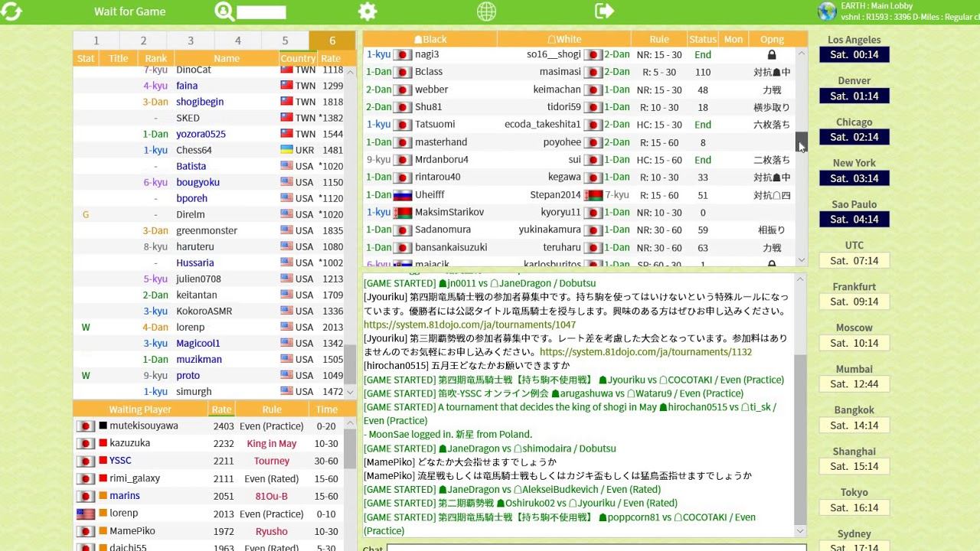Click the down arrow of player list scrollbar
The height and width of the screenshot is (551, 980).
click(x=351, y=392)
